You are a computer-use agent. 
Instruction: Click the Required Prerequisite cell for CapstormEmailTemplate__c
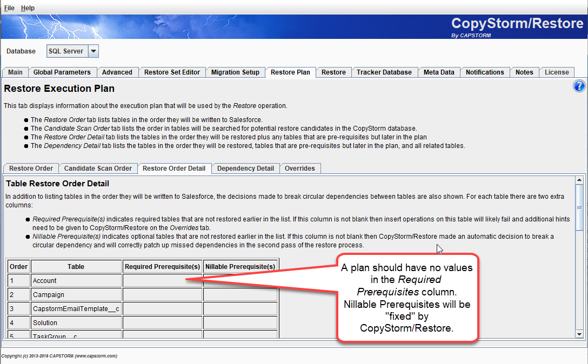(162, 309)
